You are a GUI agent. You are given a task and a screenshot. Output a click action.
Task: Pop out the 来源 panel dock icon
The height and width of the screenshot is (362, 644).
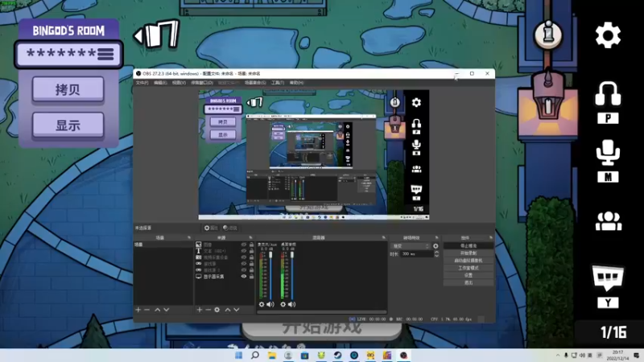(250, 237)
